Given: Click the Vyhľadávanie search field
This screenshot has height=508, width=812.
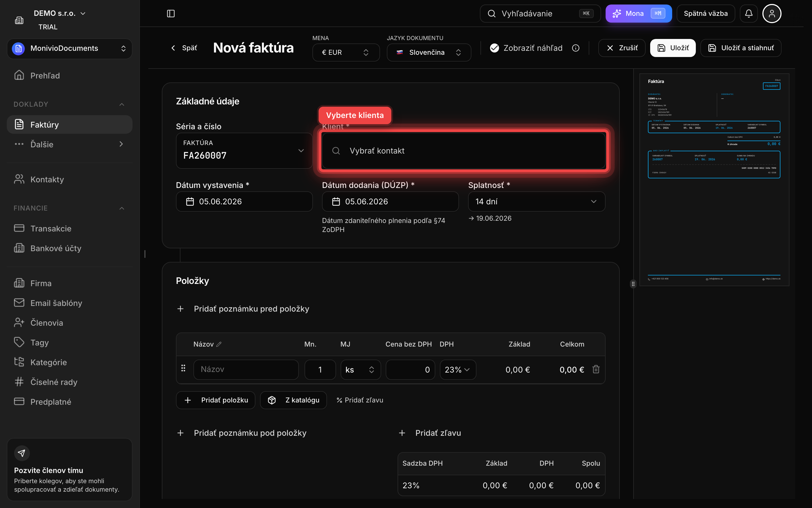Looking at the screenshot, I should click(x=540, y=14).
